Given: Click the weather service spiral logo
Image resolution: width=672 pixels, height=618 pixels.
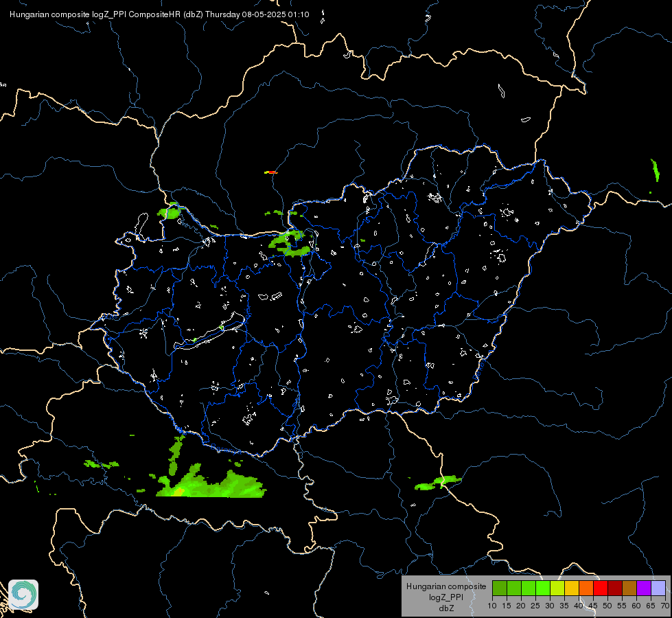Looking at the screenshot, I should point(23,595).
